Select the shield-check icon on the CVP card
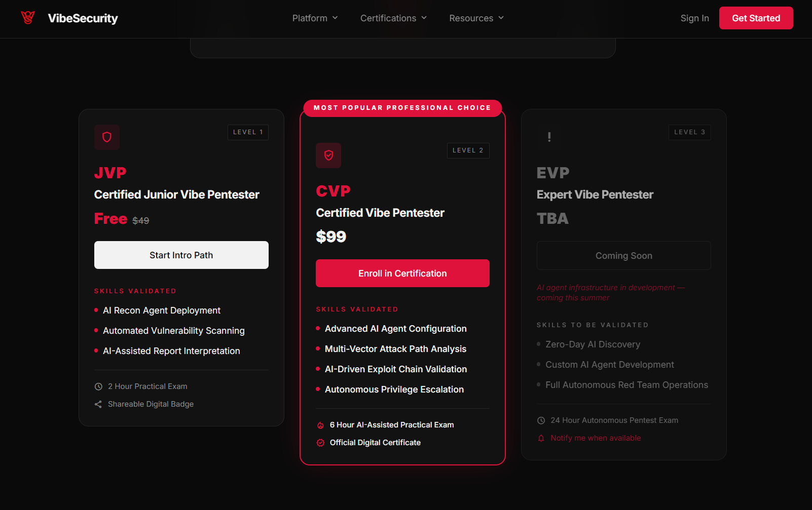812x510 pixels. (x=328, y=155)
